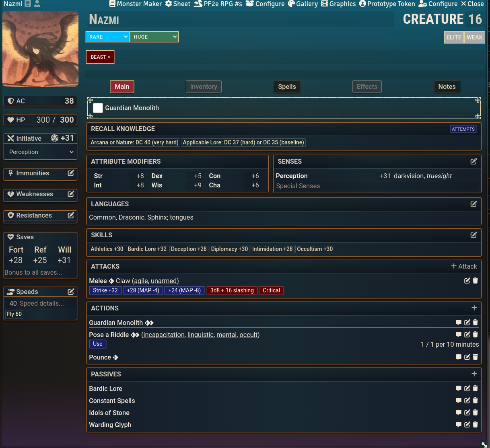The height and width of the screenshot is (448, 490).
Task: Roll the Fort save
Action: pos(16,250)
